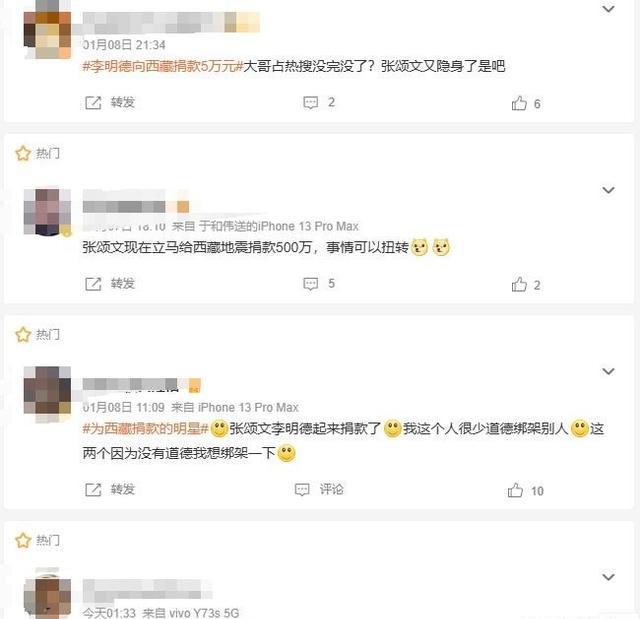
Task: Open avatar of the 11:09 post author
Action: [47, 390]
